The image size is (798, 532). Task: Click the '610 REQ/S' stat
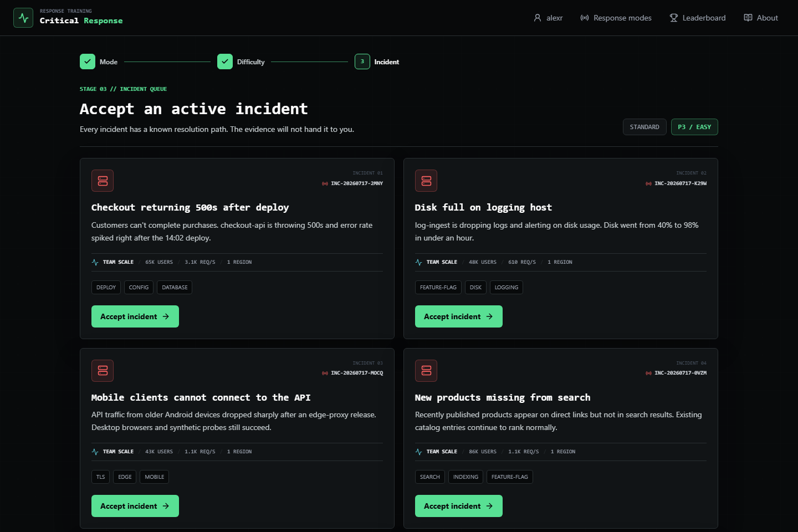[522, 262]
